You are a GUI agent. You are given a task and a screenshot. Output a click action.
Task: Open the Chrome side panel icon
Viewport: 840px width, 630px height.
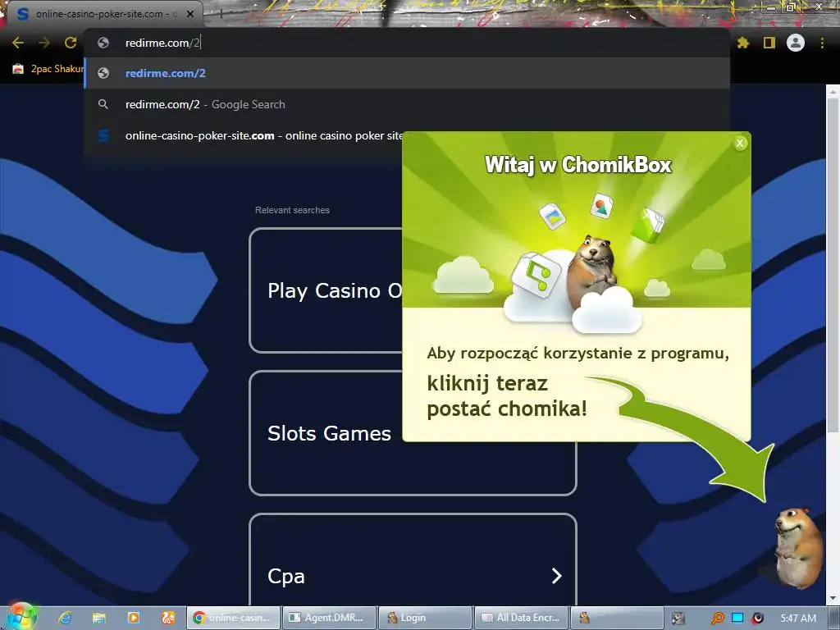(x=769, y=43)
